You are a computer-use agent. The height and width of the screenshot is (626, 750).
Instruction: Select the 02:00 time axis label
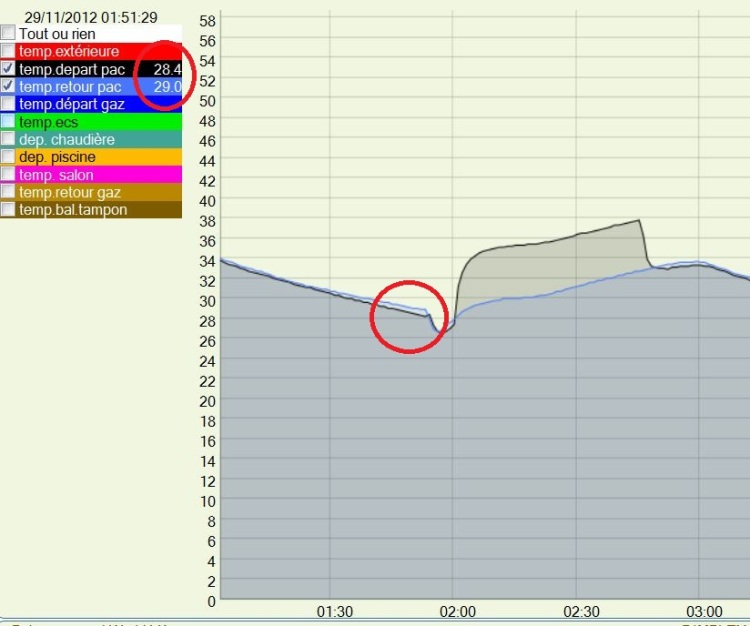point(458,612)
